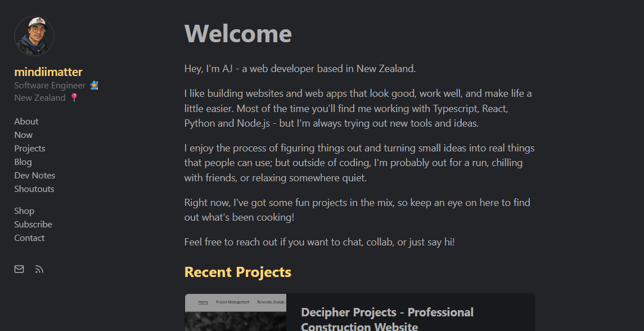The width and height of the screenshot is (644, 331).
Task: Visit the Blog page
Action: [22, 162]
